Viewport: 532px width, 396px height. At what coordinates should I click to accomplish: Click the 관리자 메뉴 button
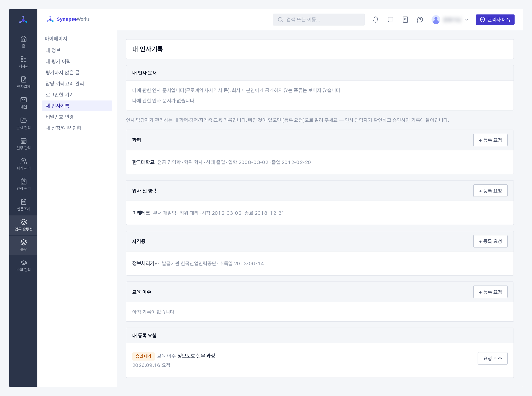[x=495, y=19]
